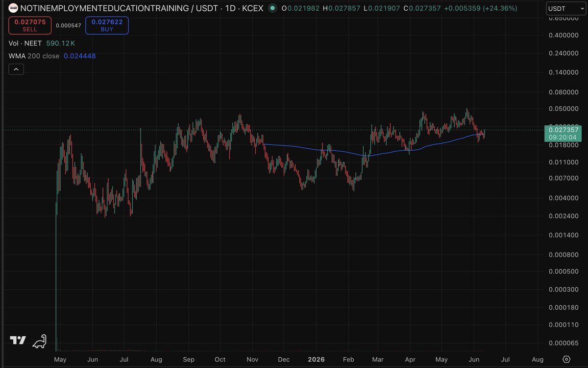Collapse the indicator legend chevron
Viewport: 588px width, 368px height.
point(16,69)
